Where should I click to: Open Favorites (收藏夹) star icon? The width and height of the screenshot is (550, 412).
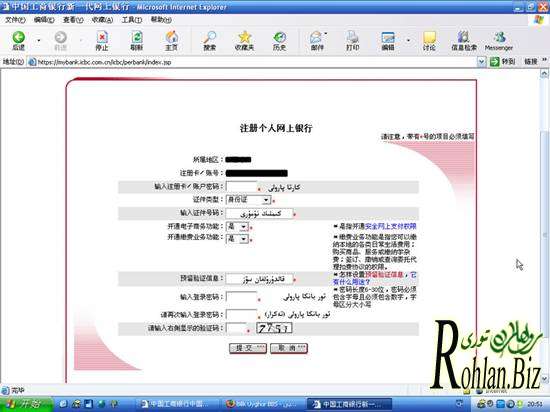(244, 37)
